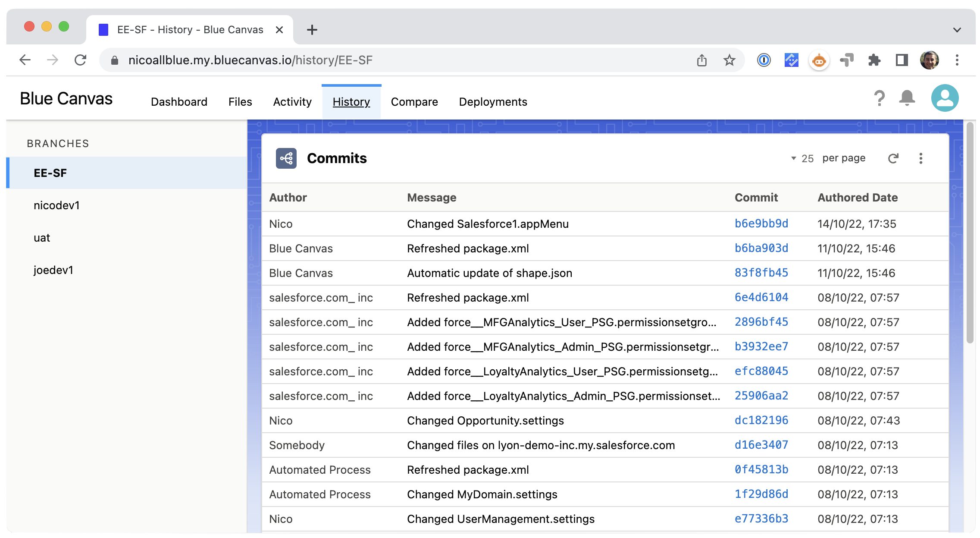Go back in browser history
The width and height of the screenshot is (980, 538).
[25, 60]
